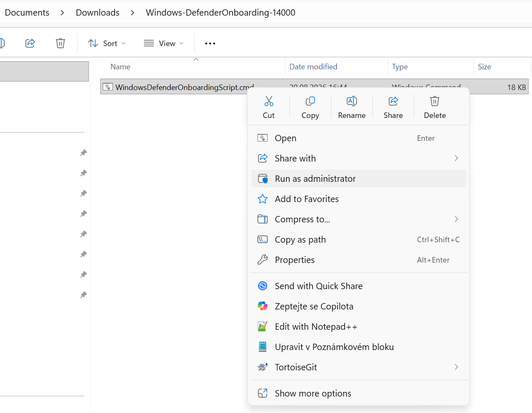Click the Rename icon in context menu
The image size is (532, 413).
pos(351,101)
